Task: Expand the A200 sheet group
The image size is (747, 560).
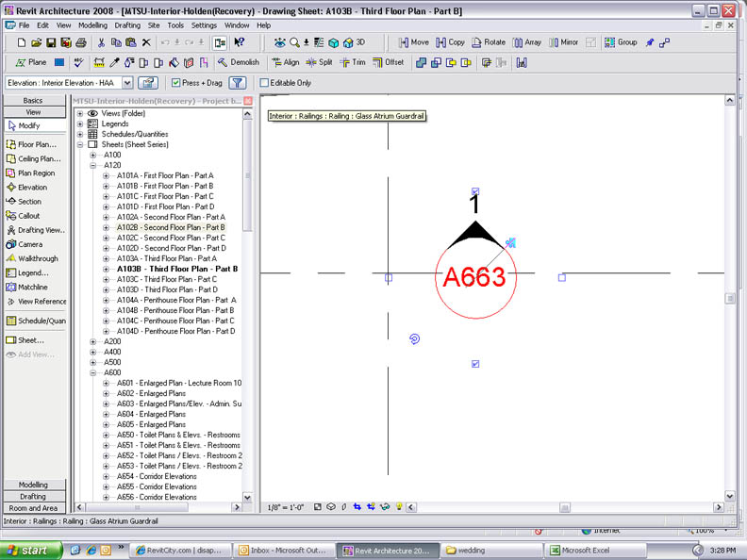Action: coord(92,341)
